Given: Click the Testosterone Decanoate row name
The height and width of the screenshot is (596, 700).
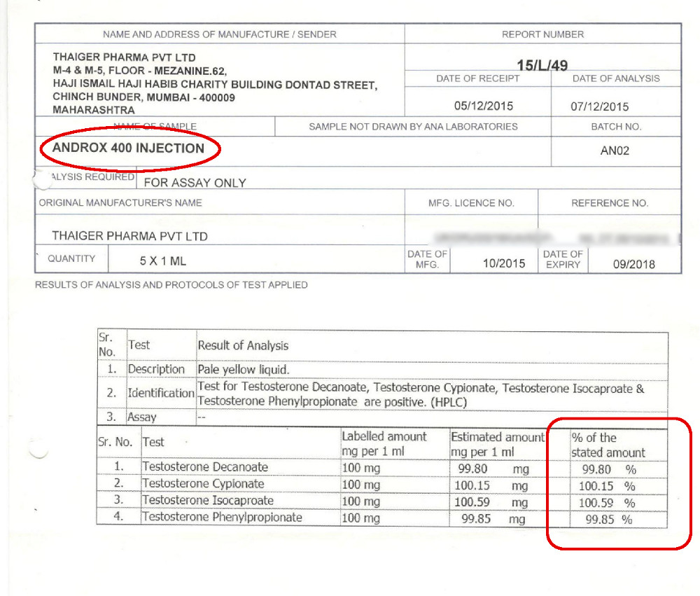Looking at the screenshot, I should [205, 467].
